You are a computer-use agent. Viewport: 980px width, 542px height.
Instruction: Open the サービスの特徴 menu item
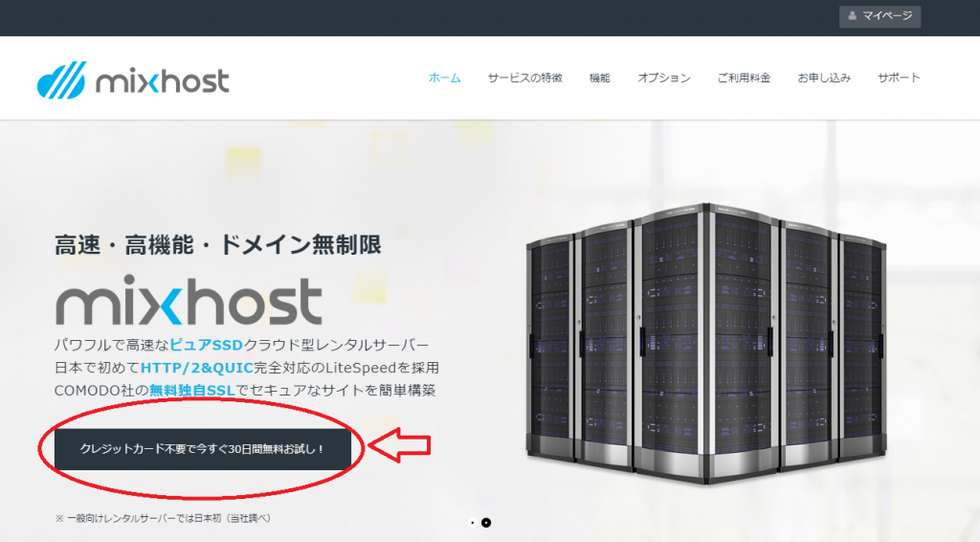click(x=524, y=79)
